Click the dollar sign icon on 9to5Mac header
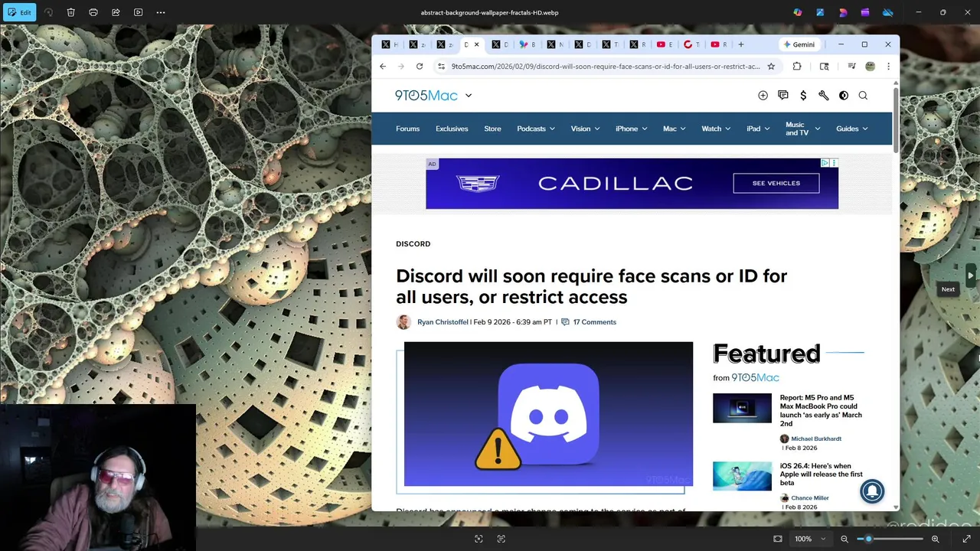The height and width of the screenshot is (551, 980). tap(803, 96)
